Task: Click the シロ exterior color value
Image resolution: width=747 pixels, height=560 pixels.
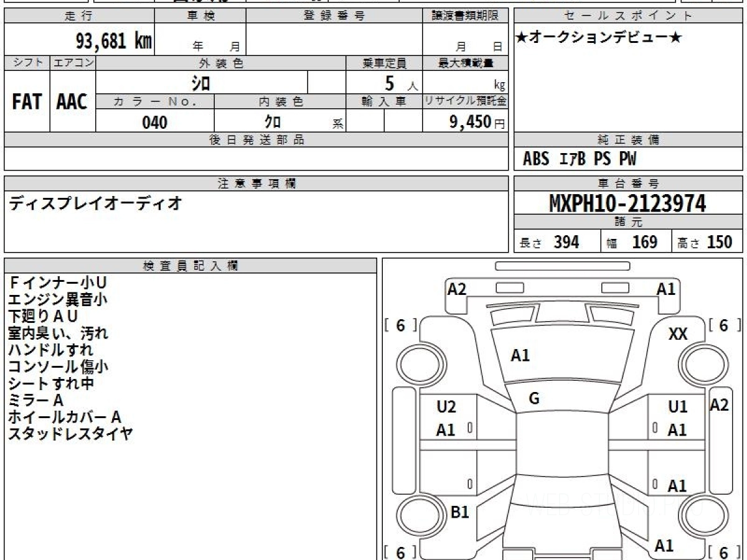Action: (x=200, y=82)
